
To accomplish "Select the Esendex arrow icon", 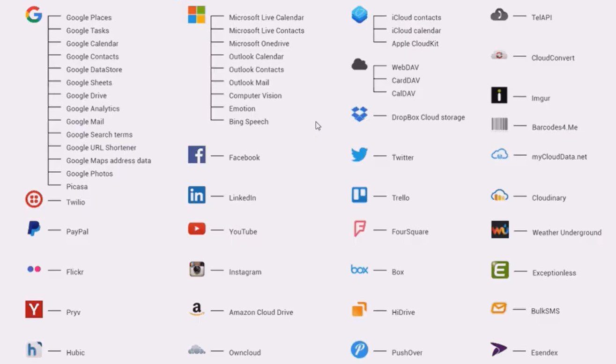I will tap(499, 349).
